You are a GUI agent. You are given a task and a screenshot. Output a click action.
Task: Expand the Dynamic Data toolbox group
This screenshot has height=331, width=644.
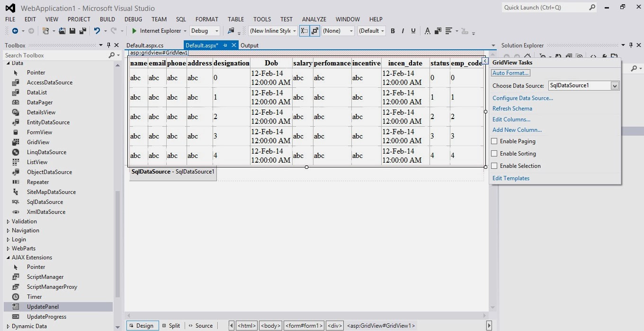click(8, 326)
